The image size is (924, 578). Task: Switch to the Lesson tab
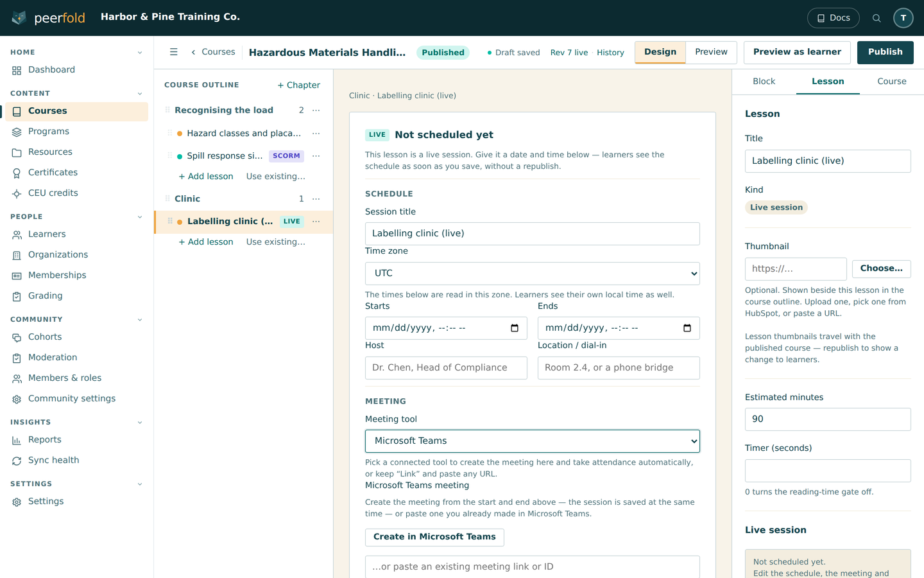[x=828, y=82]
